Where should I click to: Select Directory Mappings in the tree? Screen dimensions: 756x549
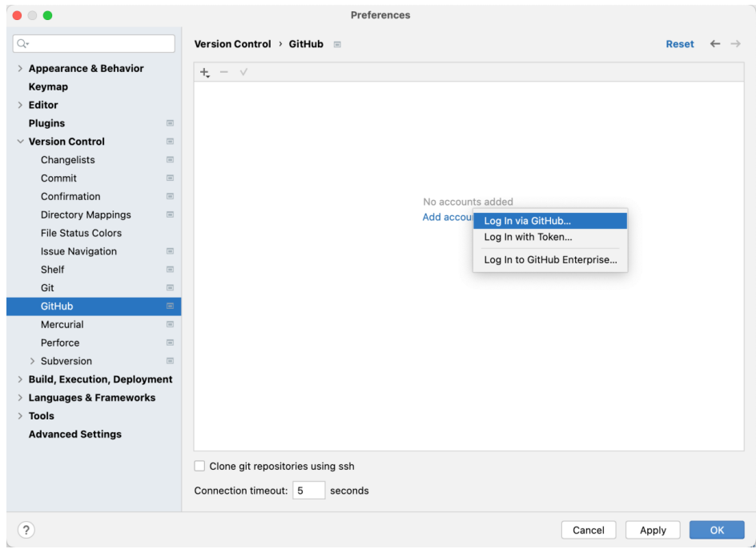[86, 215]
